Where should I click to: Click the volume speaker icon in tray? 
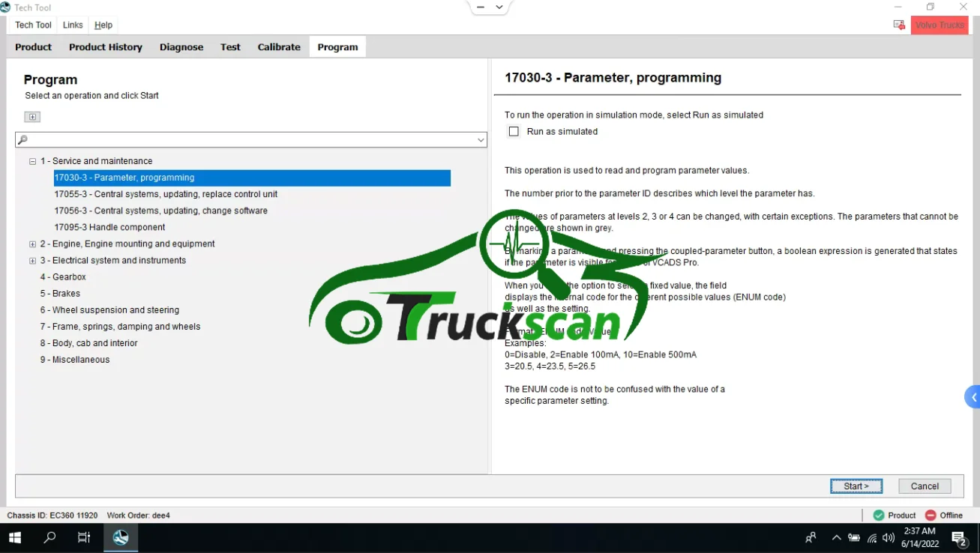coord(889,538)
